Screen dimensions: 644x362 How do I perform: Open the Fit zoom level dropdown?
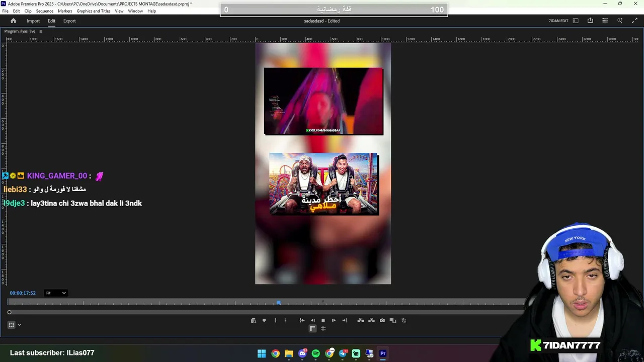click(56, 293)
